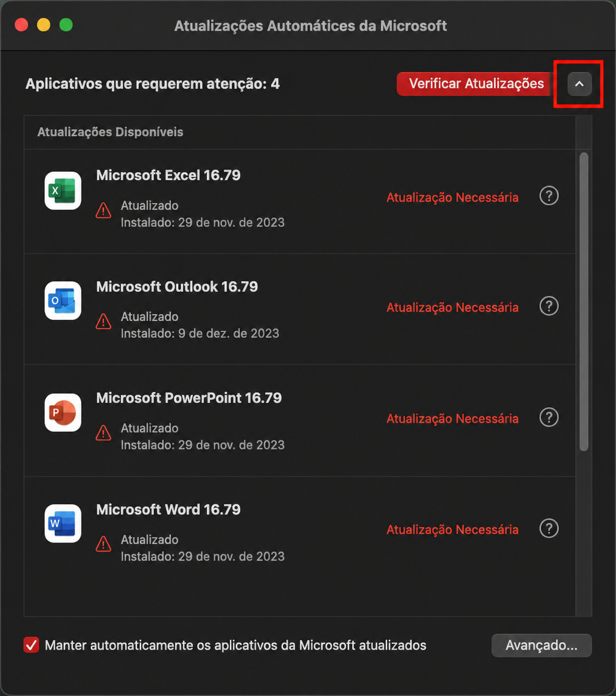
Task: Close the window with red button
Action: [x=21, y=25]
